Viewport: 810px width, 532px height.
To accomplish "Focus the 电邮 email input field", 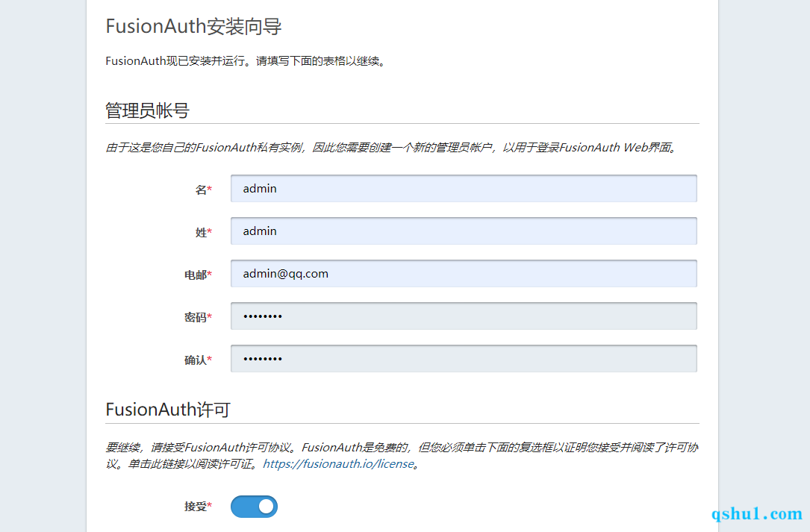I will (x=464, y=273).
